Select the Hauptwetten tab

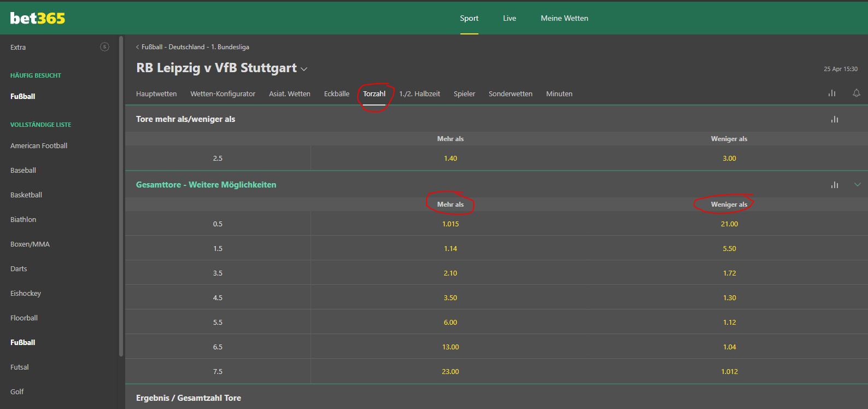click(156, 94)
